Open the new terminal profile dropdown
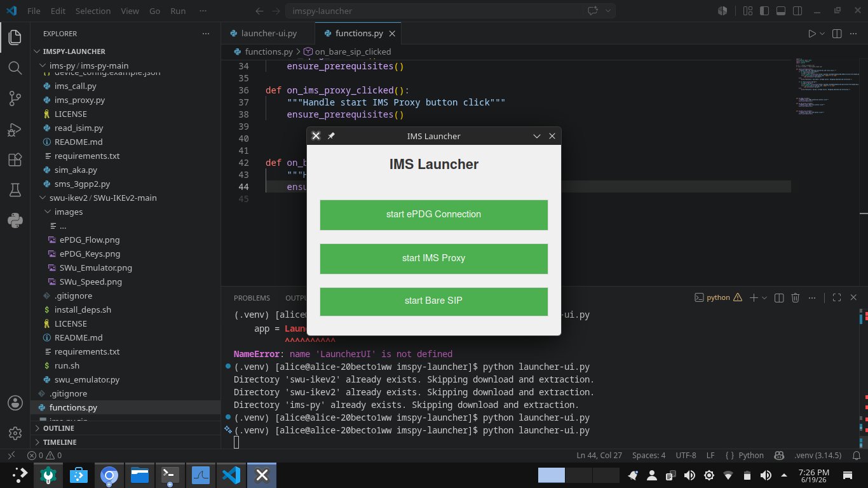 coord(764,297)
